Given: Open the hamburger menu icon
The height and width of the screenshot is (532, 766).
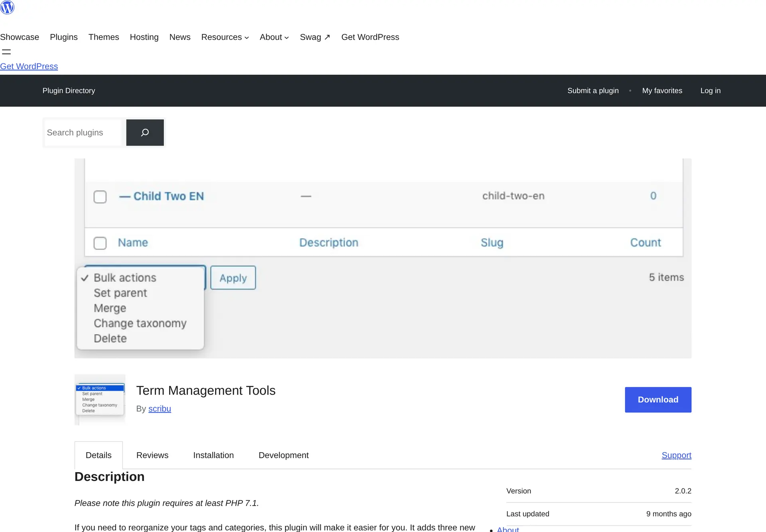Looking at the screenshot, I should pos(6,52).
